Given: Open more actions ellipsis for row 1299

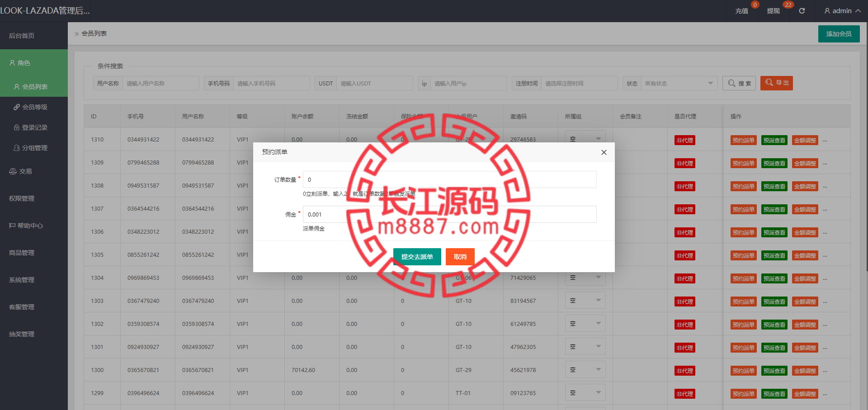Looking at the screenshot, I should [825, 395].
